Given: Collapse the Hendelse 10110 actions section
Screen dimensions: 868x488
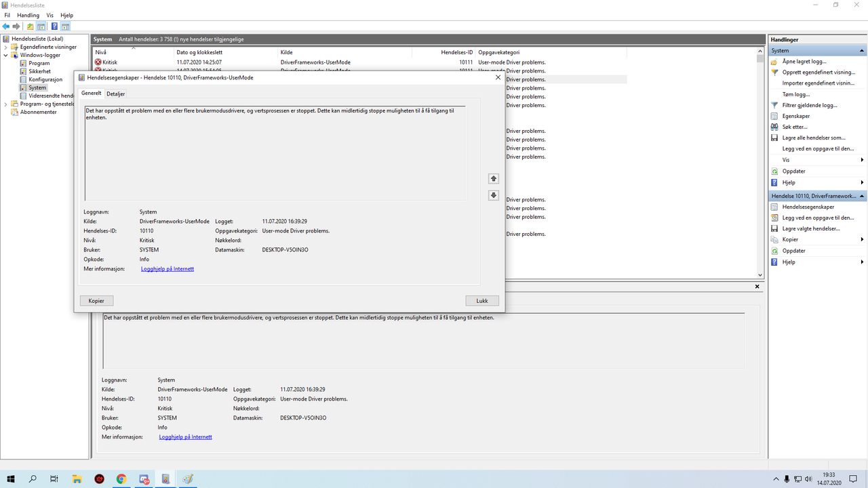Looking at the screenshot, I should coord(863,196).
